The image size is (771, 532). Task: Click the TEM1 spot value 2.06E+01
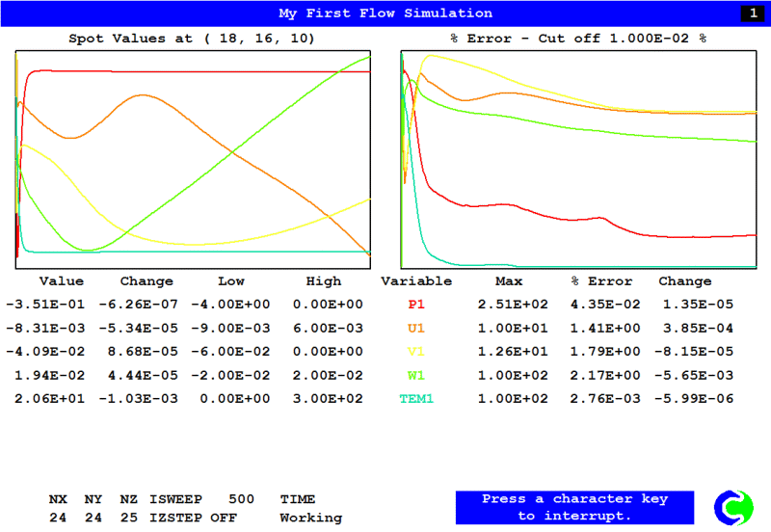44,398
